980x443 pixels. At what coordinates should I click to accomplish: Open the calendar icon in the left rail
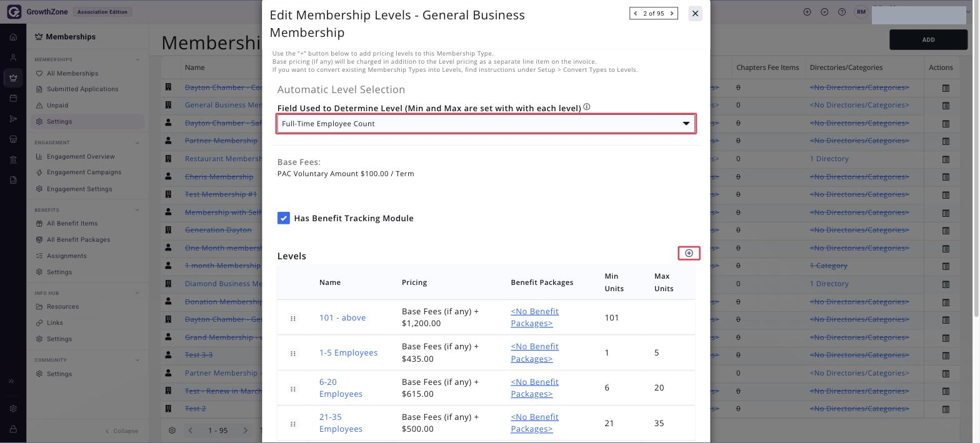click(x=13, y=98)
